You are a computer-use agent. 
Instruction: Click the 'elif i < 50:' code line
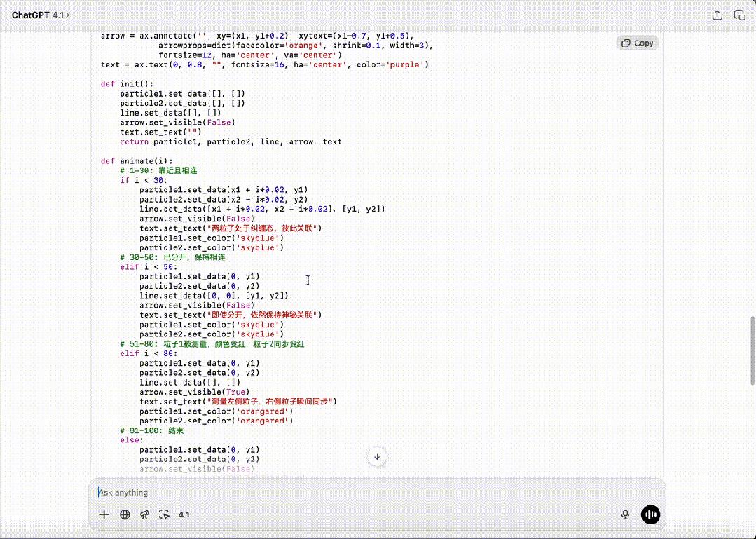pyautogui.click(x=149, y=266)
